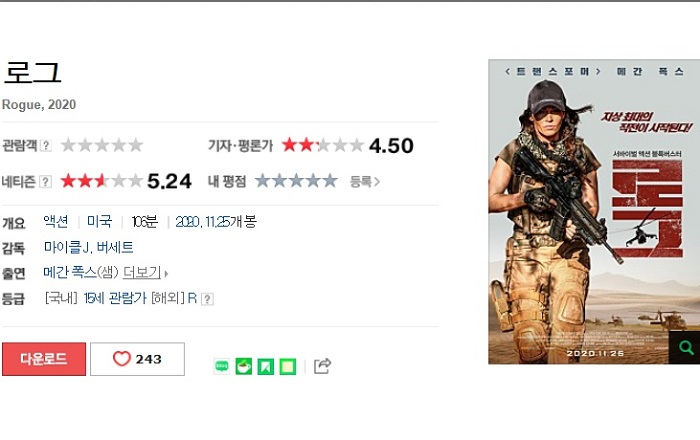Click the magnifier icon on the poster
The image size is (700, 440).
pos(685,347)
